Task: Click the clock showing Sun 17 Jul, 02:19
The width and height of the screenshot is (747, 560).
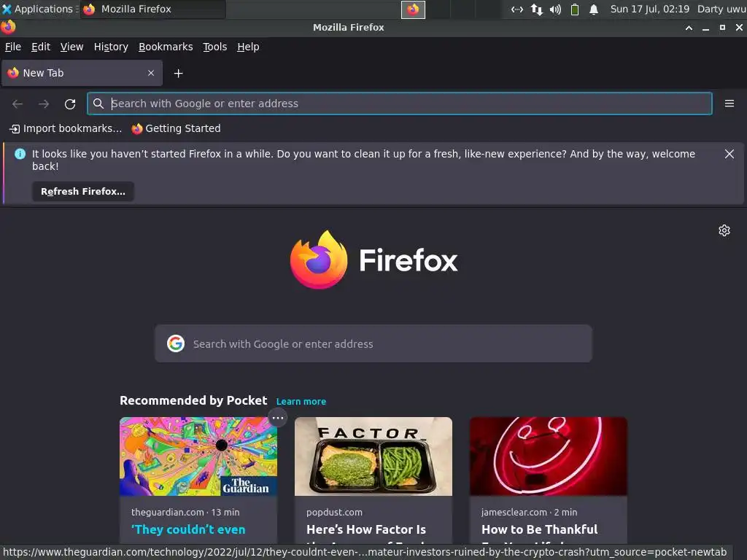Action: point(650,9)
